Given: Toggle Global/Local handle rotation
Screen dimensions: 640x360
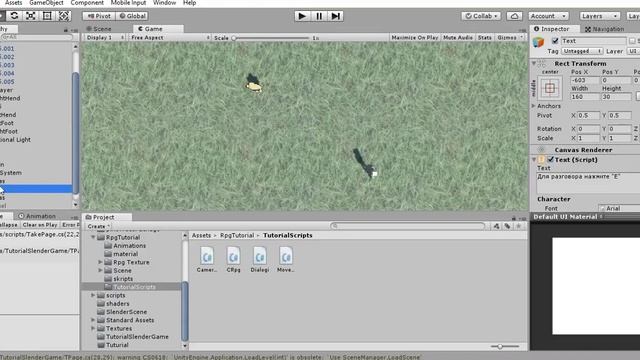Looking at the screenshot, I should tap(133, 16).
